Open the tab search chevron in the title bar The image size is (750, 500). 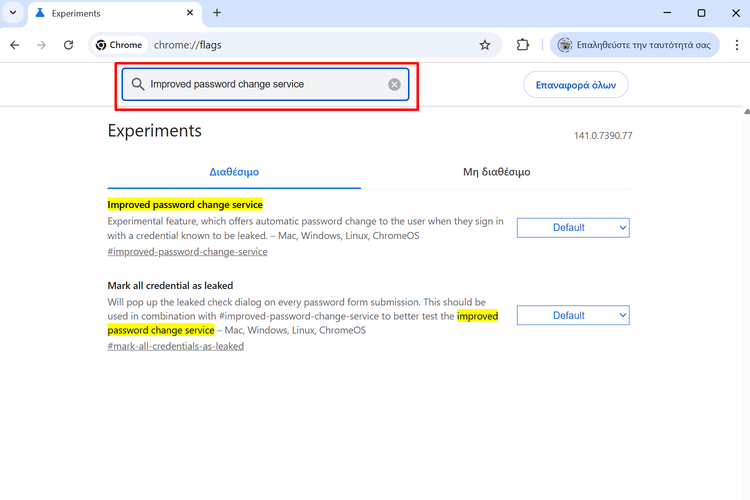13,13
